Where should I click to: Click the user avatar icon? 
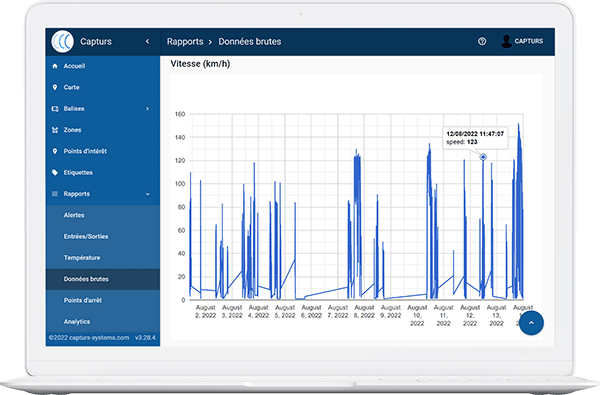[506, 41]
